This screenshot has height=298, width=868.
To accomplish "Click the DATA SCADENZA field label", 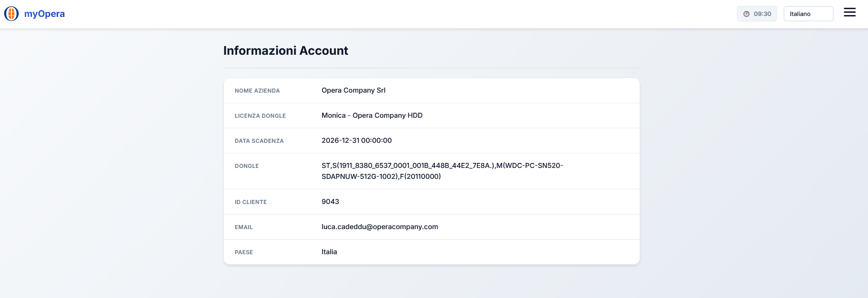I will pos(259,141).
